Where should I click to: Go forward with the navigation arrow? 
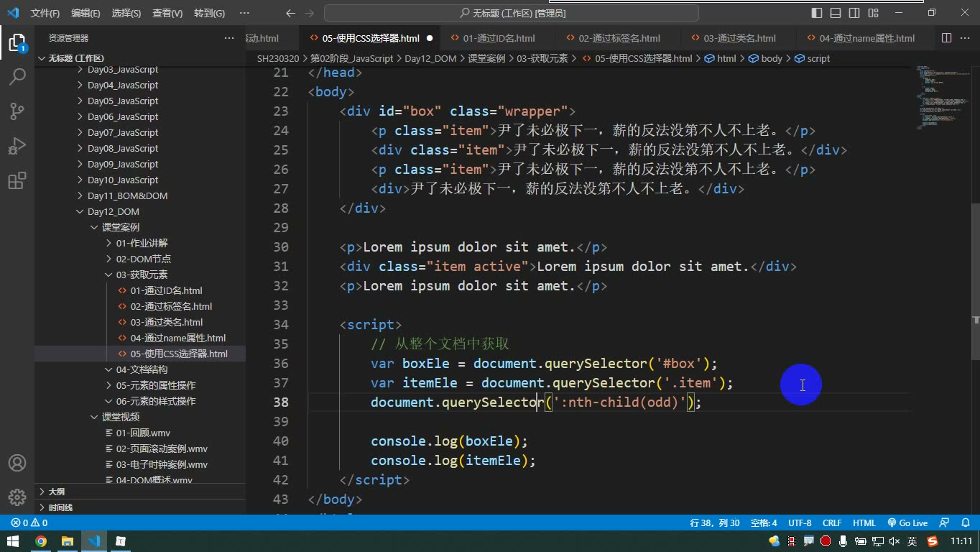(x=309, y=13)
